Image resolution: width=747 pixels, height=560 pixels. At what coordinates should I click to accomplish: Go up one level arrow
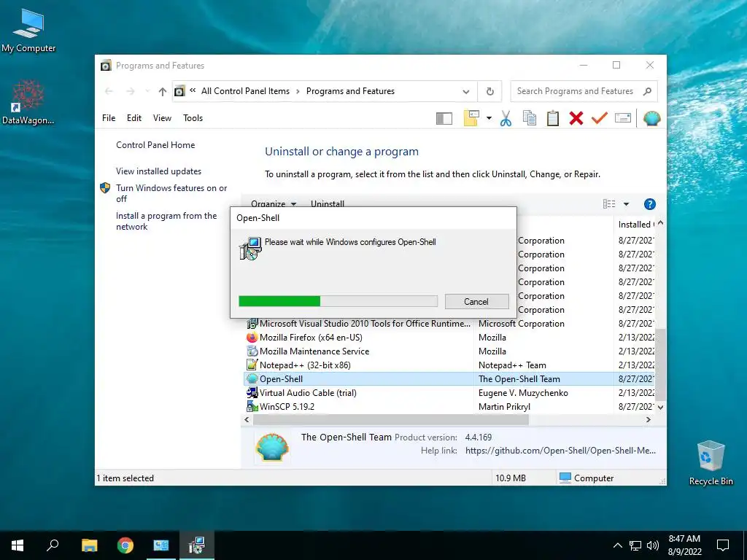pos(163,91)
